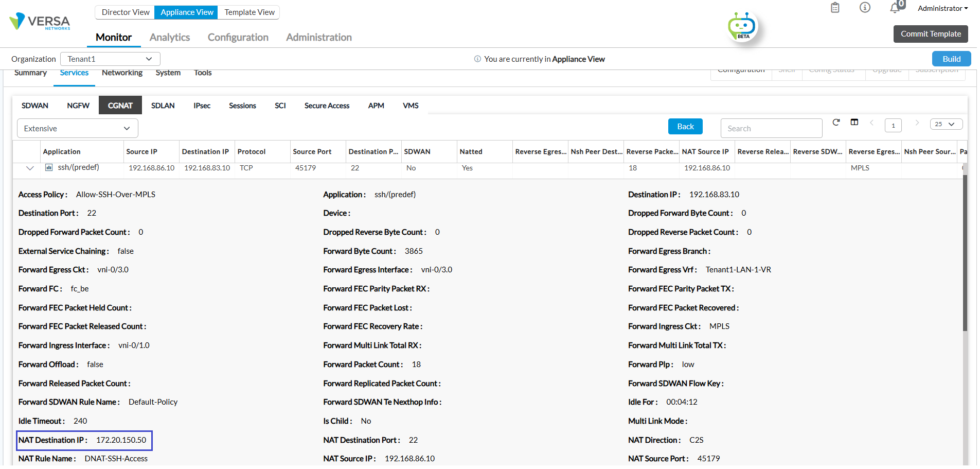Screen dimensions: 980x469
Task: Click Forward Egress Vrf value Tenant1-LAN-1-VR
Action: pyautogui.click(x=738, y=270)
